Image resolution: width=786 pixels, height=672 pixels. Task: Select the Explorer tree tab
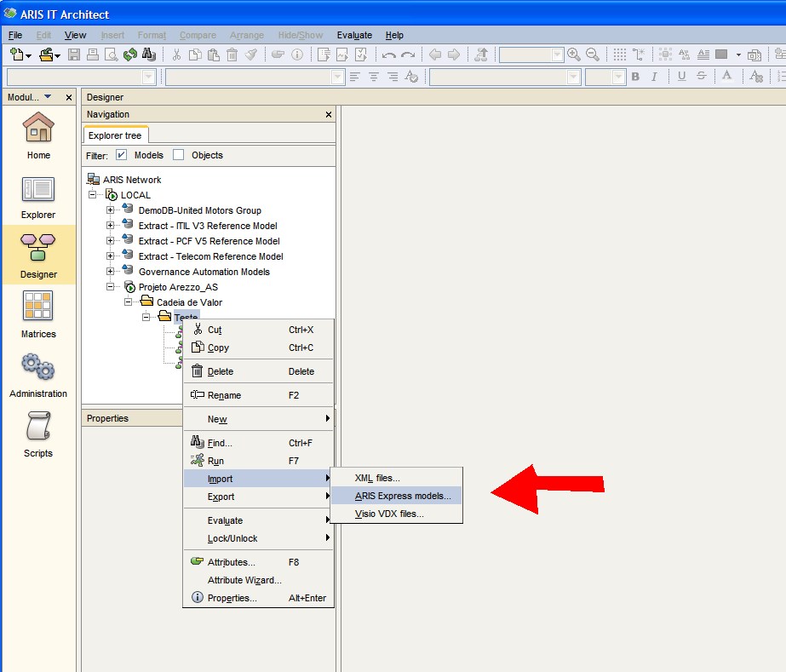(115, 135)
